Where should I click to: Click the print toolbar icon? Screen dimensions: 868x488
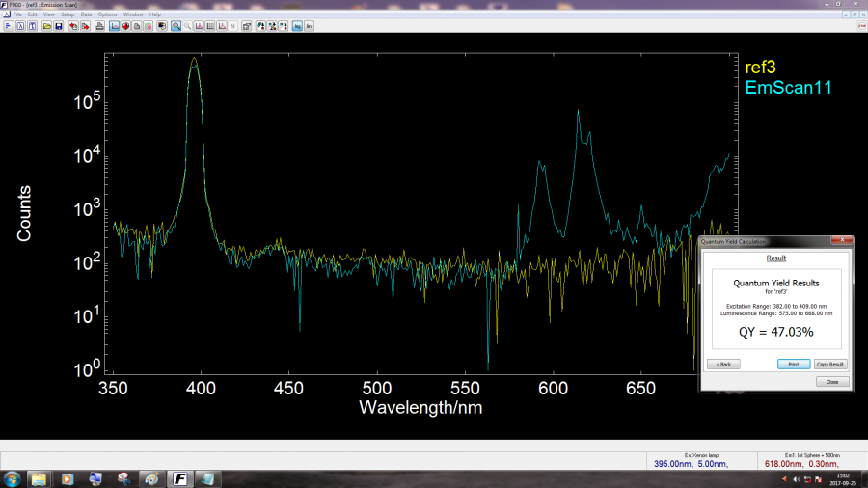99,26
